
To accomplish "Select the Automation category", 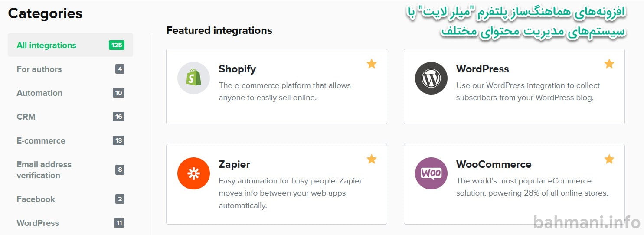I will (x=39, y=93).
